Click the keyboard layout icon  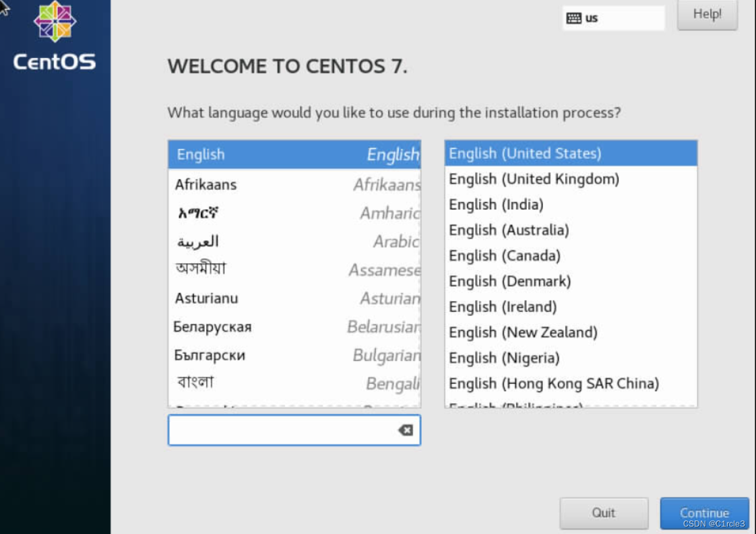[x=574, y=18]
